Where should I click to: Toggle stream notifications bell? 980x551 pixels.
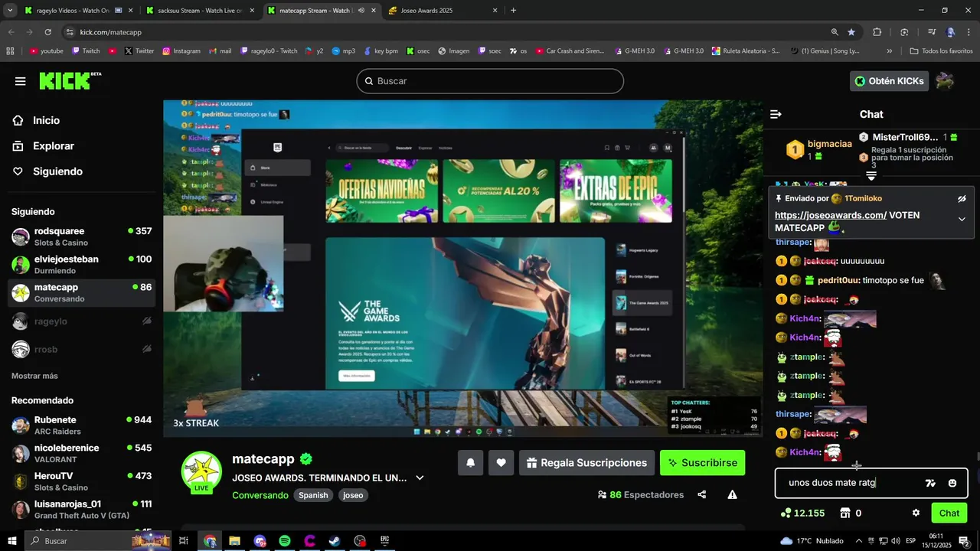(470, 462)
